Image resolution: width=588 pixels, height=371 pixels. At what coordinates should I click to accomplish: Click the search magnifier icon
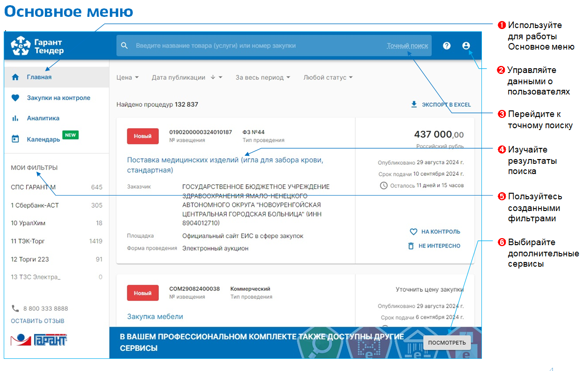(x=124, y=46)
